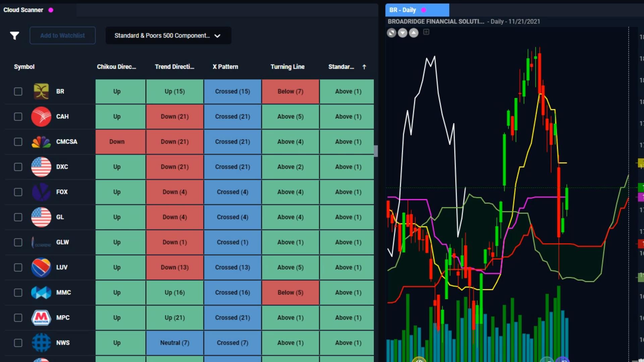Click the LUV Southwest logo
The image size is (644, 362).
[41, 267]
